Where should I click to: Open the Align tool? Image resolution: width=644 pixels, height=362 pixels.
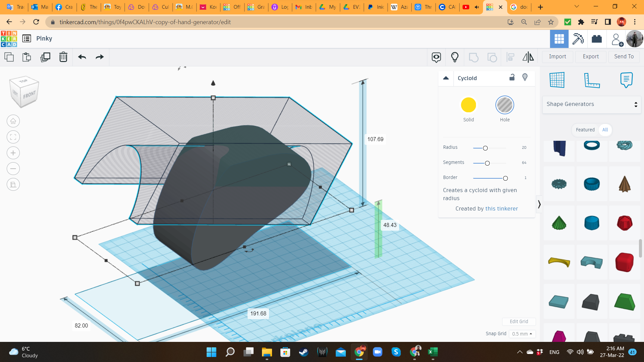pyautogui.click(x=510, y=57)
